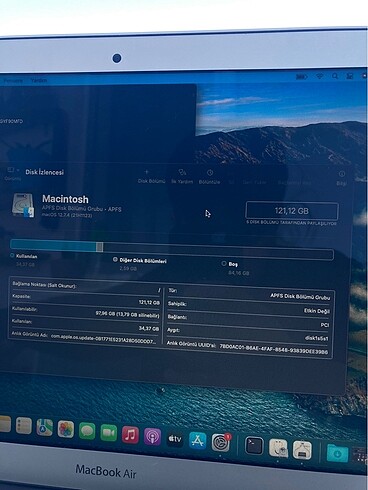Click the Sahiplik value Etkin Değil
368x490 pixels.
point(317,311)
